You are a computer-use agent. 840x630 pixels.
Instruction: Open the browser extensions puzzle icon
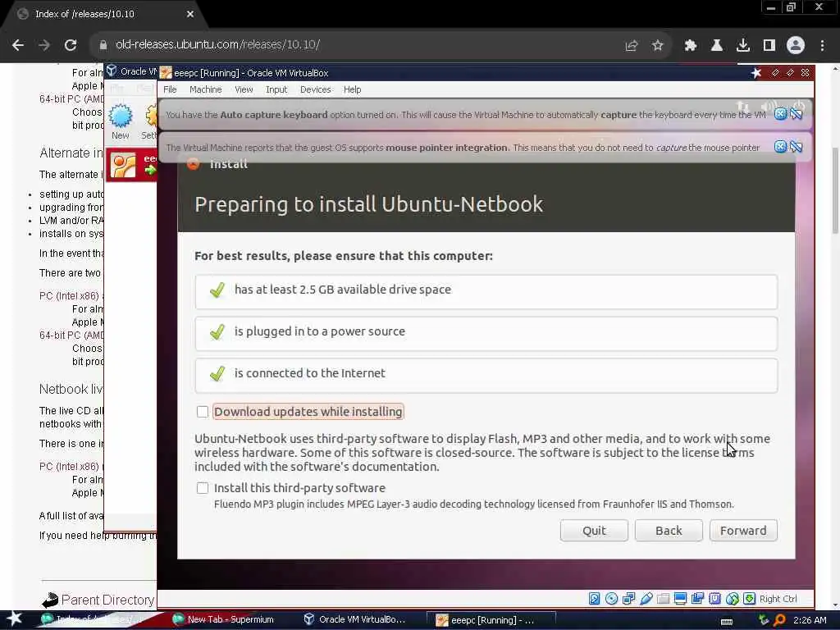click(691, 46)
